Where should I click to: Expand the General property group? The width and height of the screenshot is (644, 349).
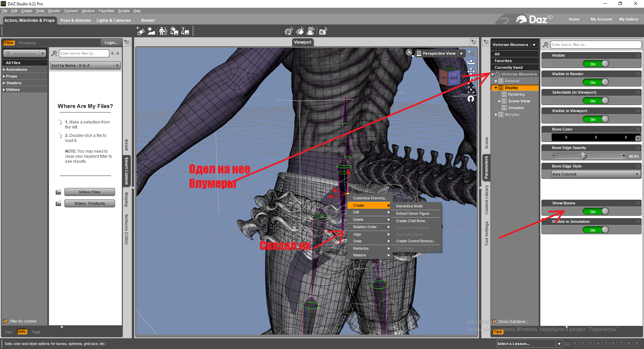coord(496,81)
